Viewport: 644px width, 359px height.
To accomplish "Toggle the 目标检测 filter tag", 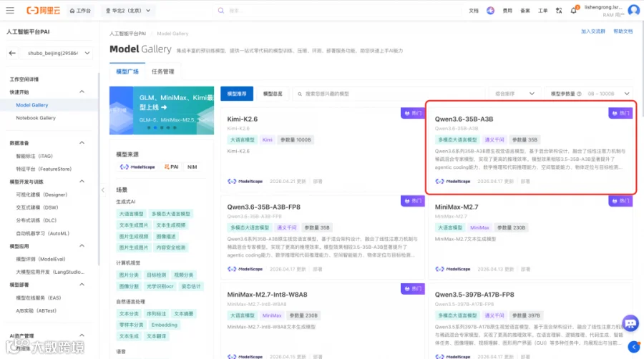I will tap(157, 275).
